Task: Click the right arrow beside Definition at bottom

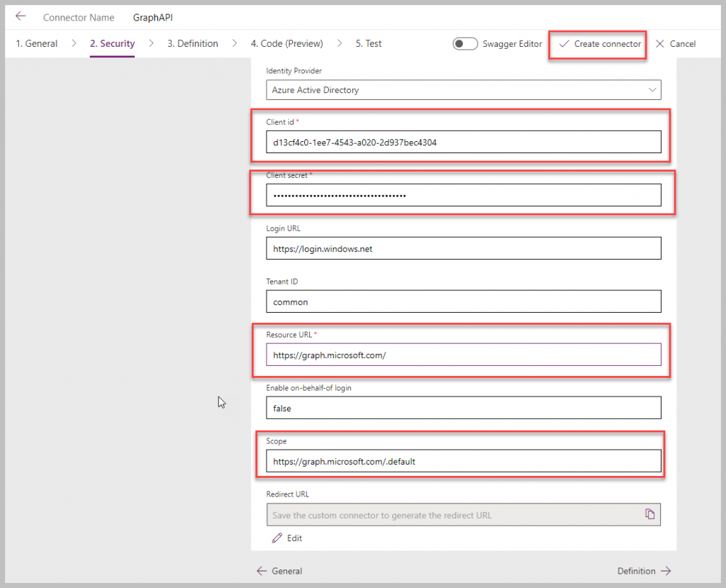Action: (x=666, y=571)
